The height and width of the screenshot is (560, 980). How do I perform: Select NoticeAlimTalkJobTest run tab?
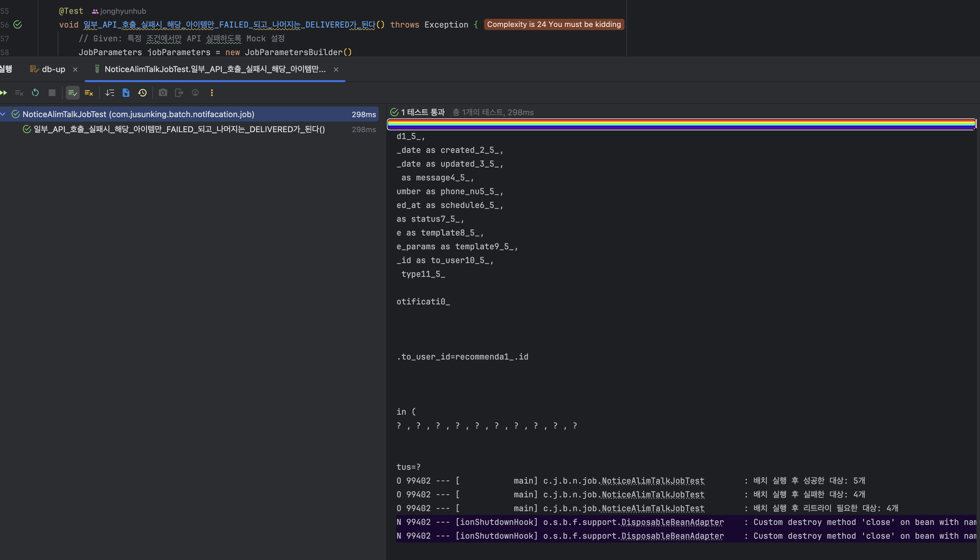[215, 69]
